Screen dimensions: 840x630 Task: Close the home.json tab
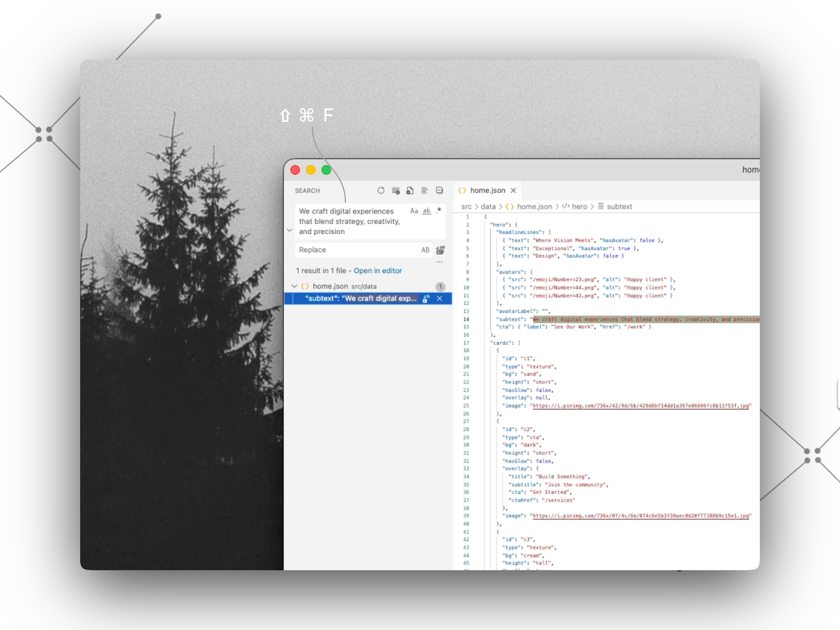point(513,190)
